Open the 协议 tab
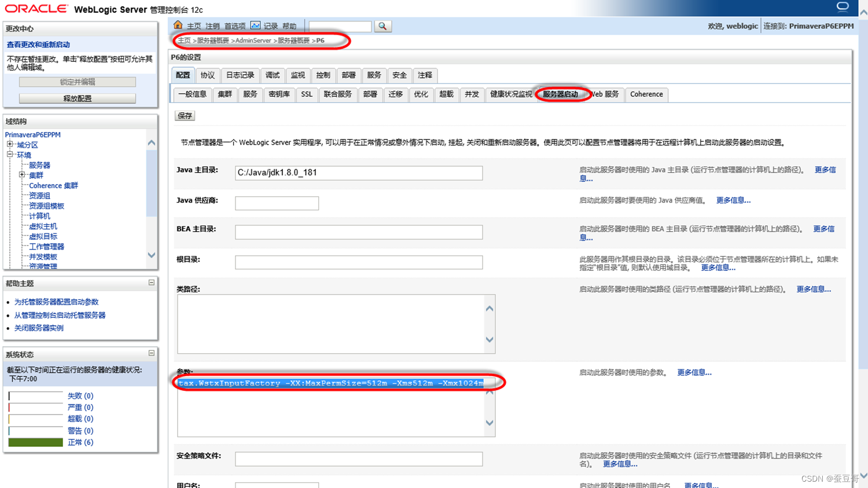Image resolution: width=868 pixels, height=488 pixels. pyautogui.click(x=207, y=75)
